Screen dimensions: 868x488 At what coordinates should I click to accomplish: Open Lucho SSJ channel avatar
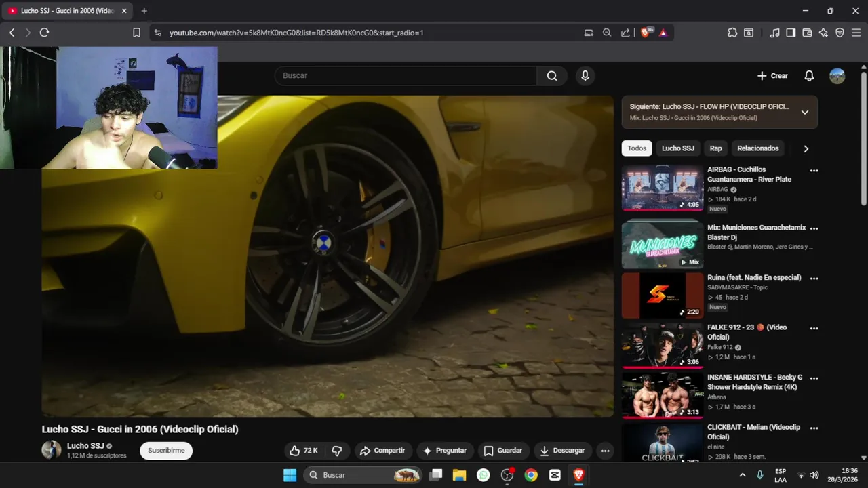tap(52, 450)
